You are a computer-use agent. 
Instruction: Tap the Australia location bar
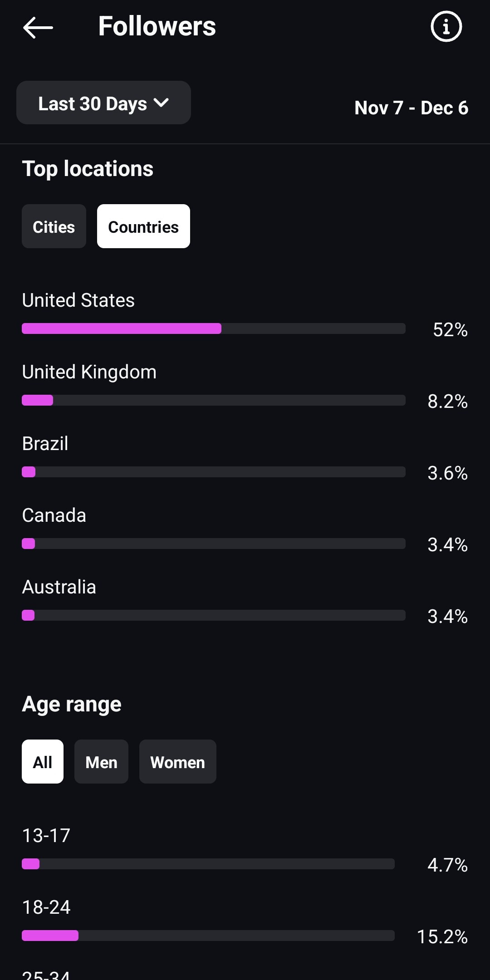(x=213, y=615)
